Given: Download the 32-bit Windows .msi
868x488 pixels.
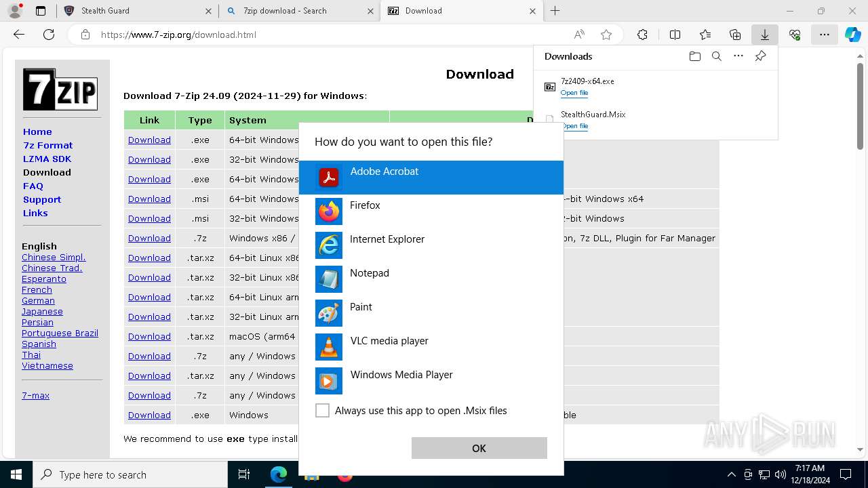Looking at the screenshot, I should tap(149, 219).
